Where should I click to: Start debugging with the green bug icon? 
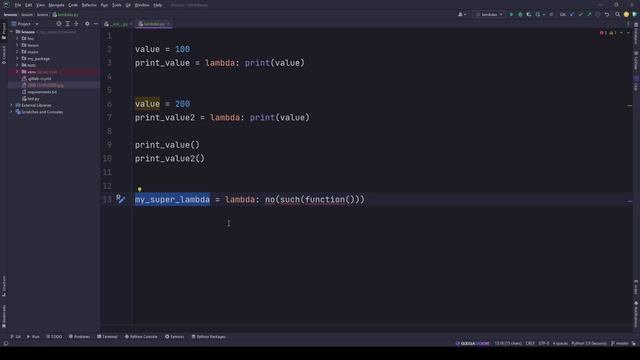(x=520, y=14)
